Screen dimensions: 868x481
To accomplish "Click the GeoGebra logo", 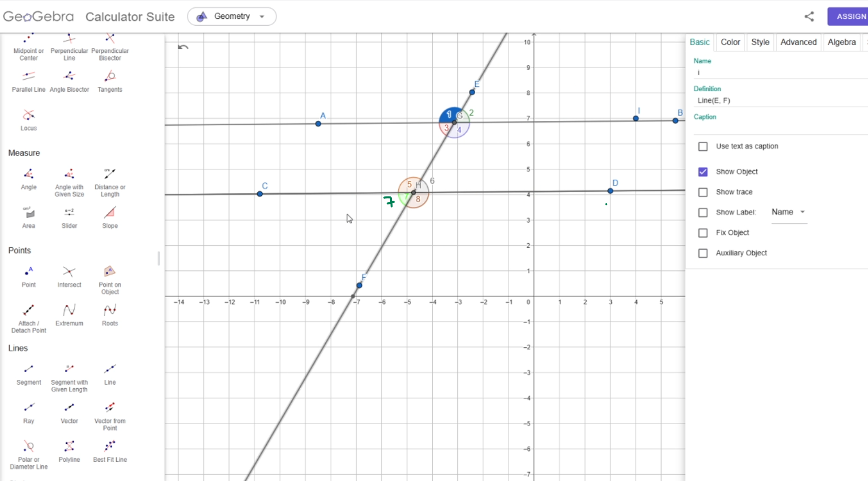I will 38,16.
